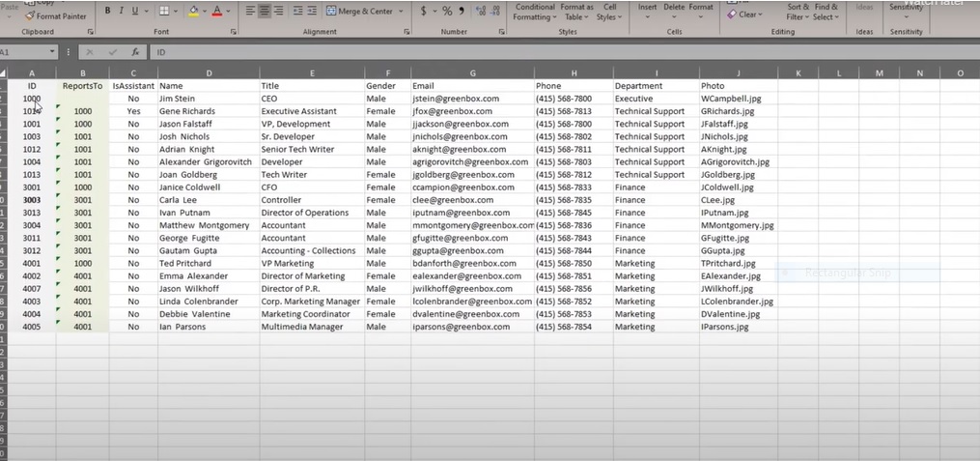Open Alignment settings dialog launcher

407,31
